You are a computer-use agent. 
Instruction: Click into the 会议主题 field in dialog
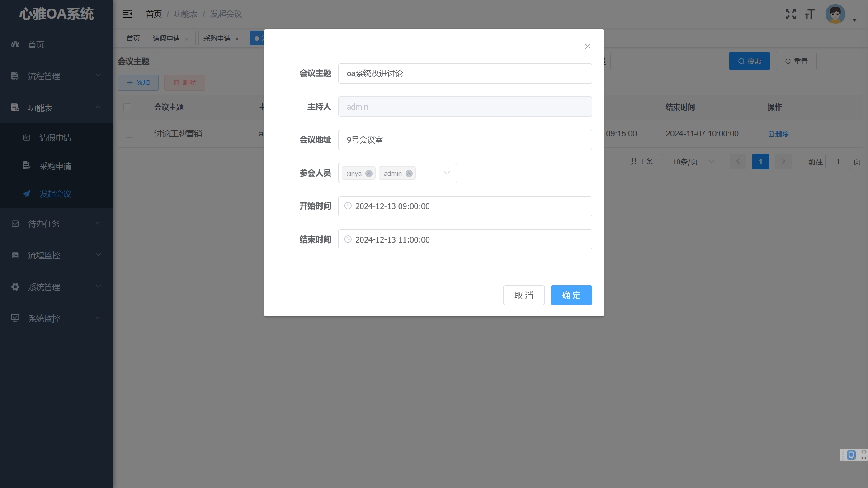[465, 73]
